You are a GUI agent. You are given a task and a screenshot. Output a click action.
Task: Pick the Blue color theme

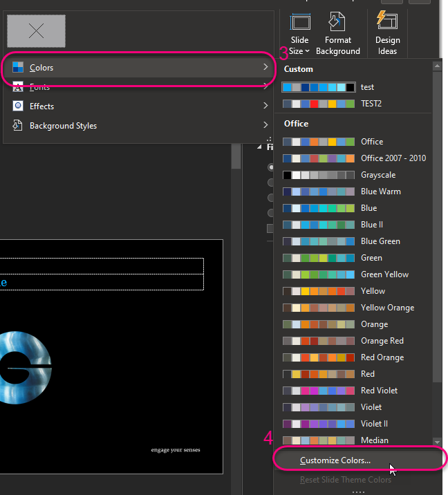point(353,208)
